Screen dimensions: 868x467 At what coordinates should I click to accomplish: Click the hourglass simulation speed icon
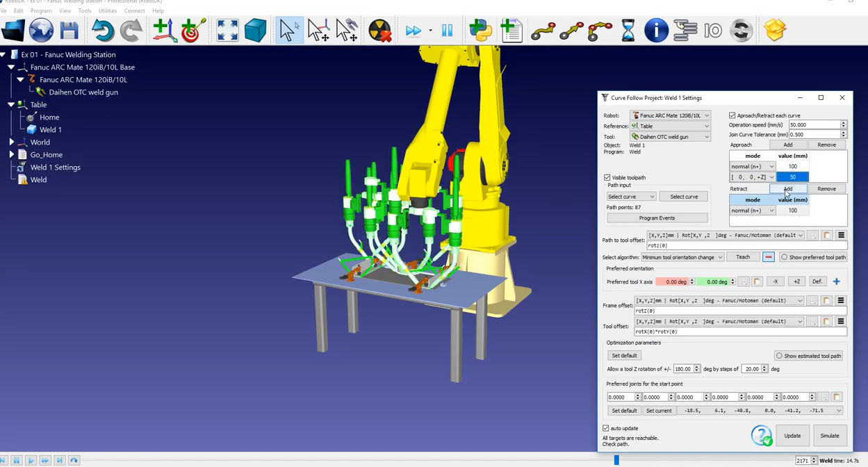tap(628, 30)
